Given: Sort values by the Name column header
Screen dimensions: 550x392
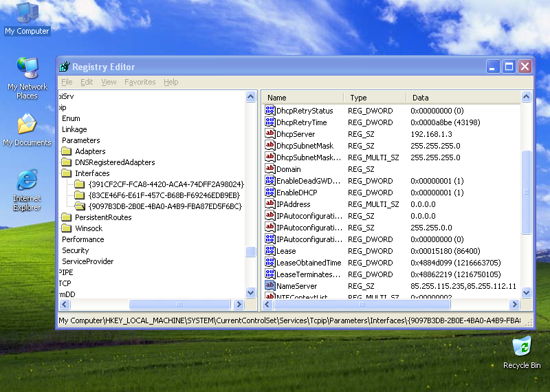Looking at the screenshot, I should point(302,98).
